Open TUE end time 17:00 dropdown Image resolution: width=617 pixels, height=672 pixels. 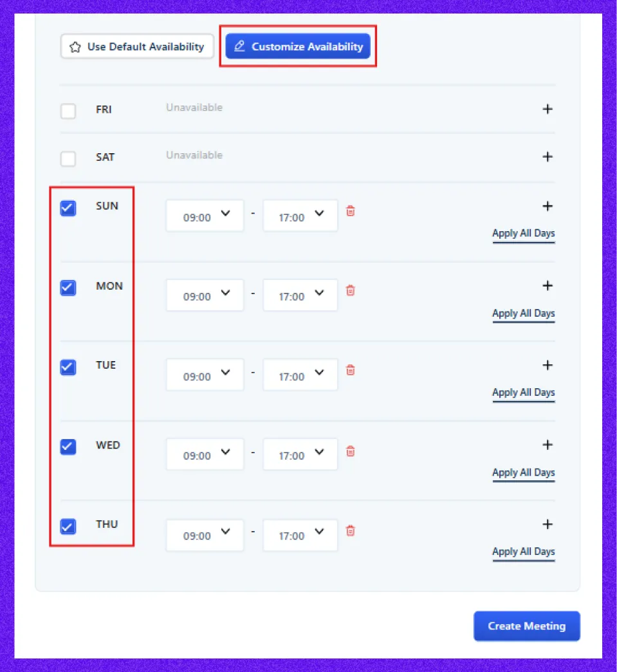(300, 375)
